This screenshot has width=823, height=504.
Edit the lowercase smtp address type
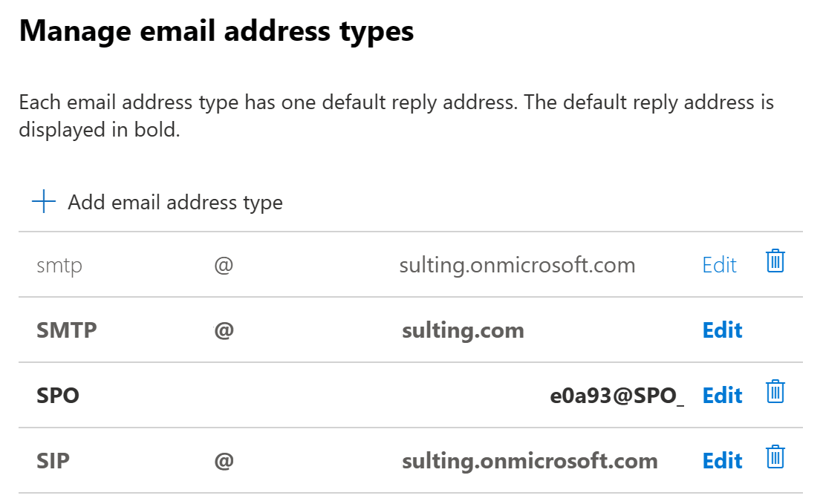(x=719, y=264)
